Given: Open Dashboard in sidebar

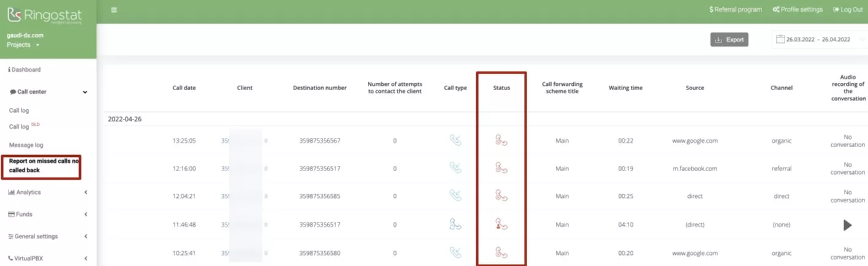Looking at the screenshot, I should click(x=25, y=70).
